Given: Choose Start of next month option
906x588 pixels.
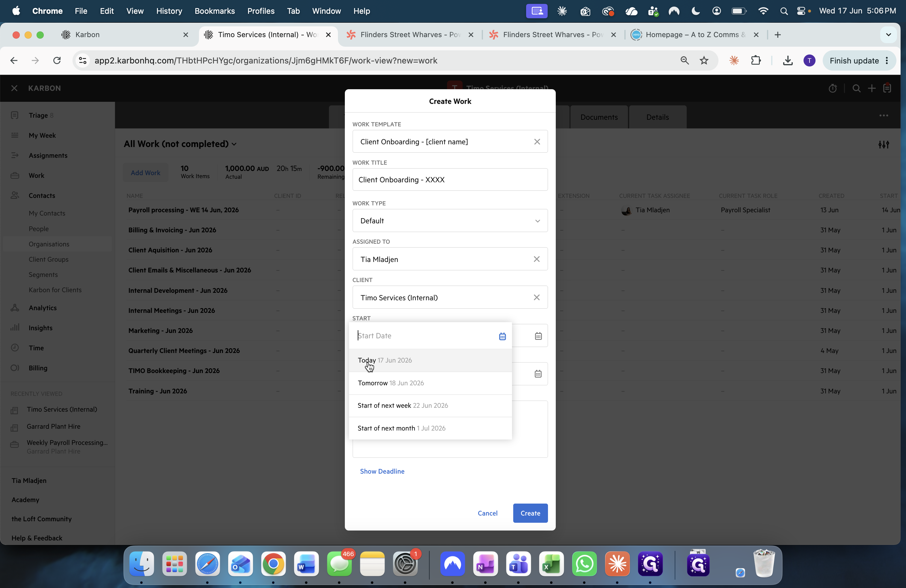Looking at the screenshot, I should (x=430, y=428).
